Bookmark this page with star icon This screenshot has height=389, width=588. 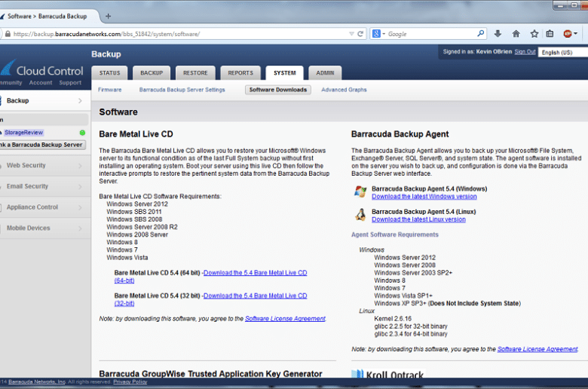pos(534,34)
